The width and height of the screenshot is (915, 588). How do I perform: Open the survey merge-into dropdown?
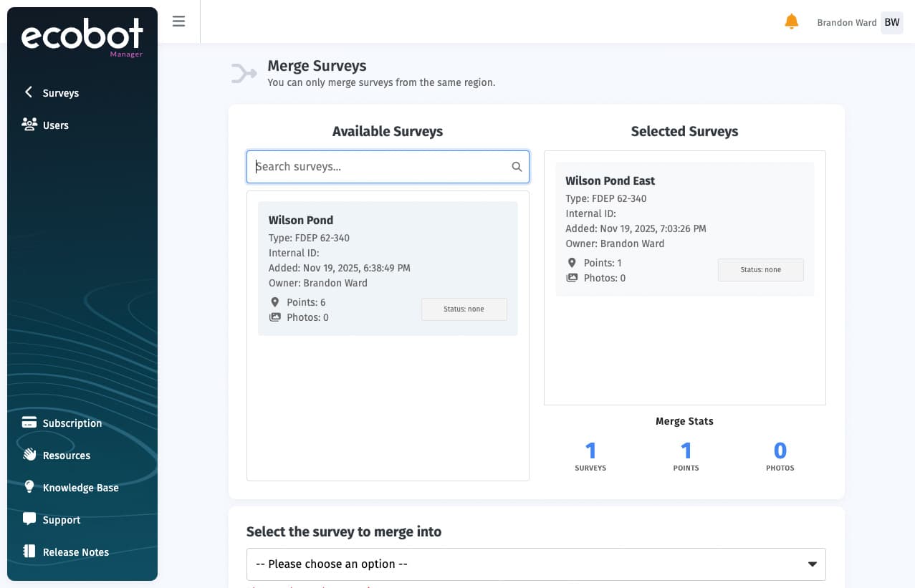pos(536,564)
